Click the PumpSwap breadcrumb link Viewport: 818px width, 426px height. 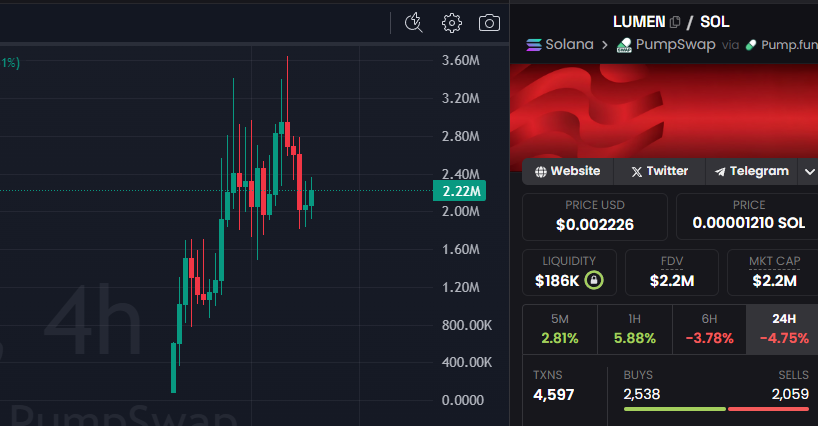675,45
